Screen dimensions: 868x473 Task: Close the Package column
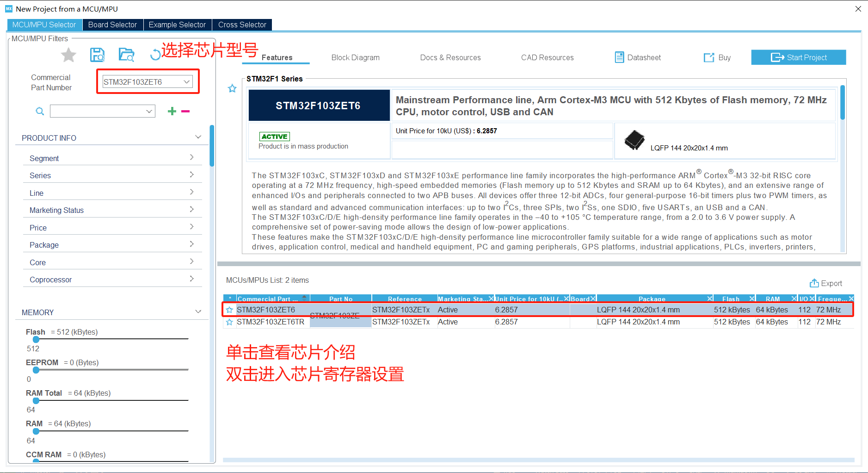(710, 299)
